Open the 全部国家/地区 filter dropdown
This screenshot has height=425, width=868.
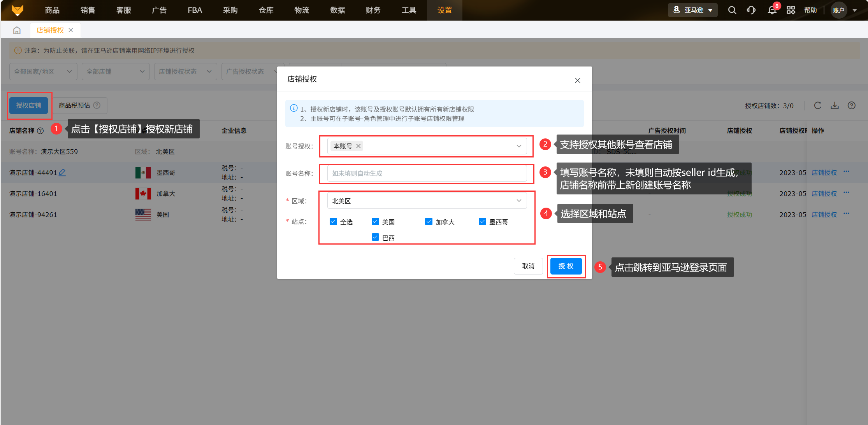click(x=43, y=71)
